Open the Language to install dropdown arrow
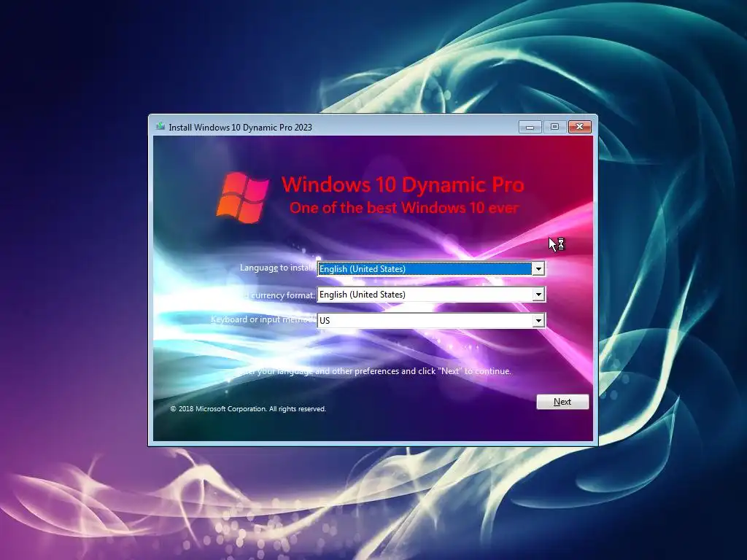The width and height of the screenshot is (747, 560). pyautogui.click(x=538, y=269)
